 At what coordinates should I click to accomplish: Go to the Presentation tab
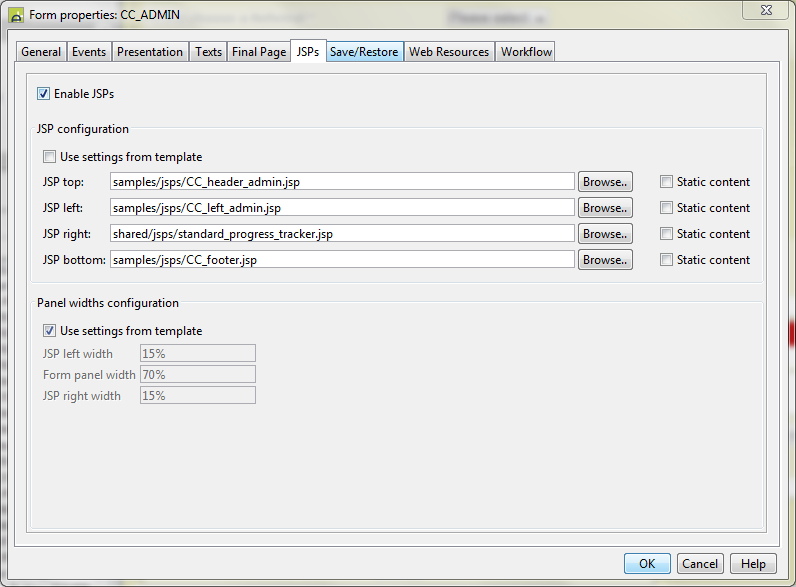click(x=150, y=52)
